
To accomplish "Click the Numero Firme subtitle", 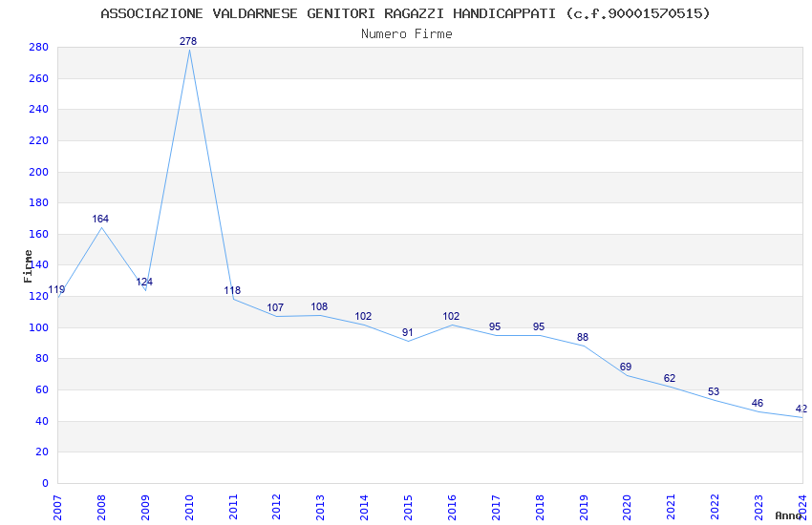I will pos(407,34).
